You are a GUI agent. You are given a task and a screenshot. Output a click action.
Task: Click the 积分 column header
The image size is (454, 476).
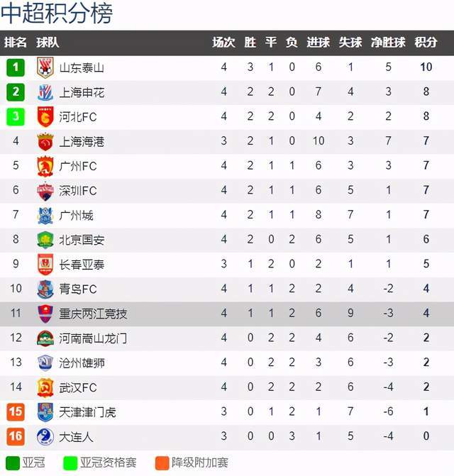coord(426,42)
